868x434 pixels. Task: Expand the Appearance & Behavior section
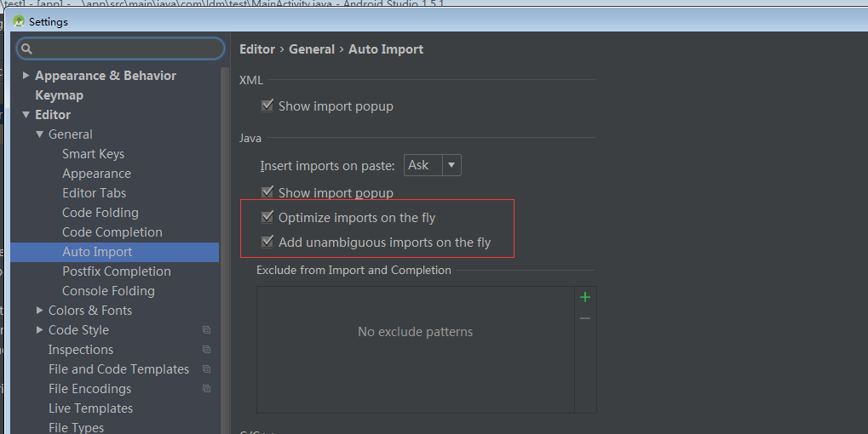[x=26, y=76]
